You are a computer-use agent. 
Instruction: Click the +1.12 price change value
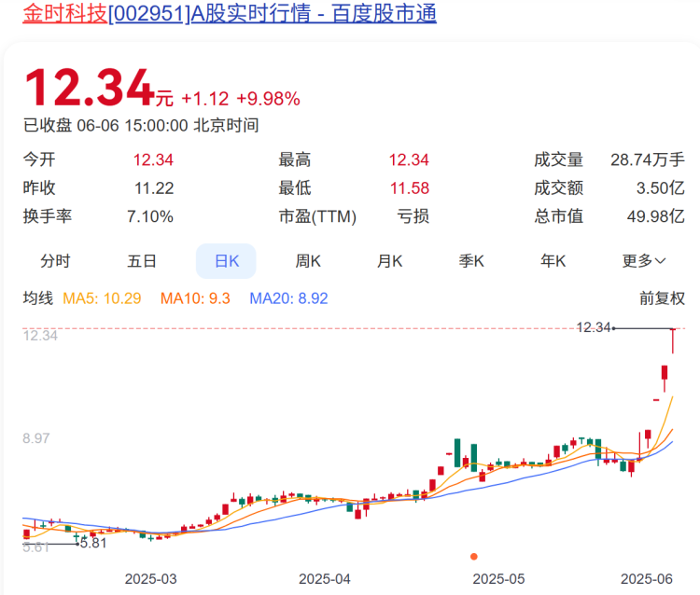pyautogui.click(x=205, y=99)
